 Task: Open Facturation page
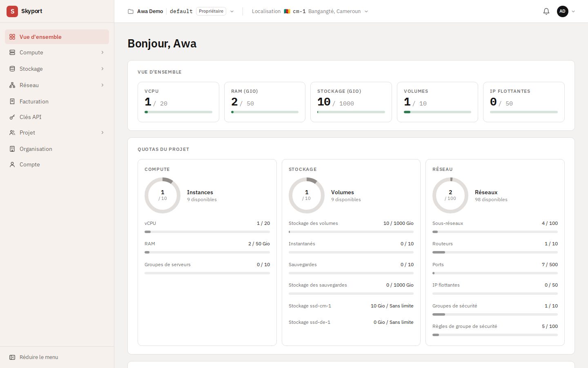pos(57,101)
